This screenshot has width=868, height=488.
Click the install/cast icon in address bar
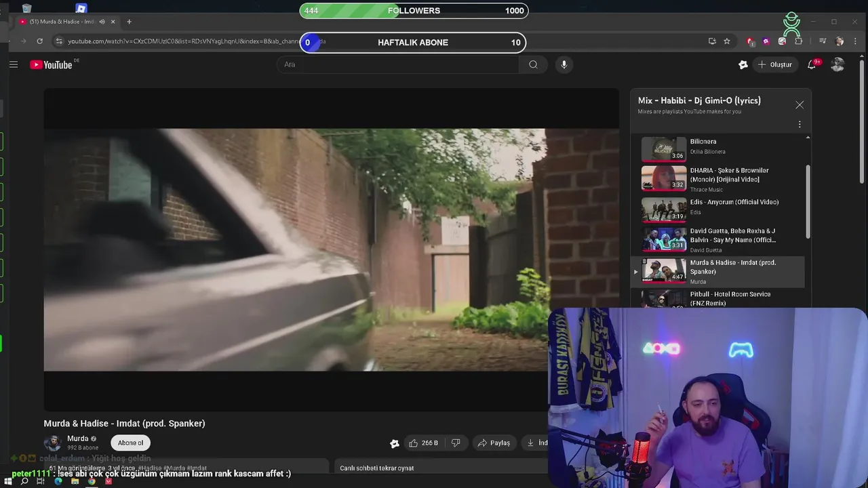click(x=712, y=41)
